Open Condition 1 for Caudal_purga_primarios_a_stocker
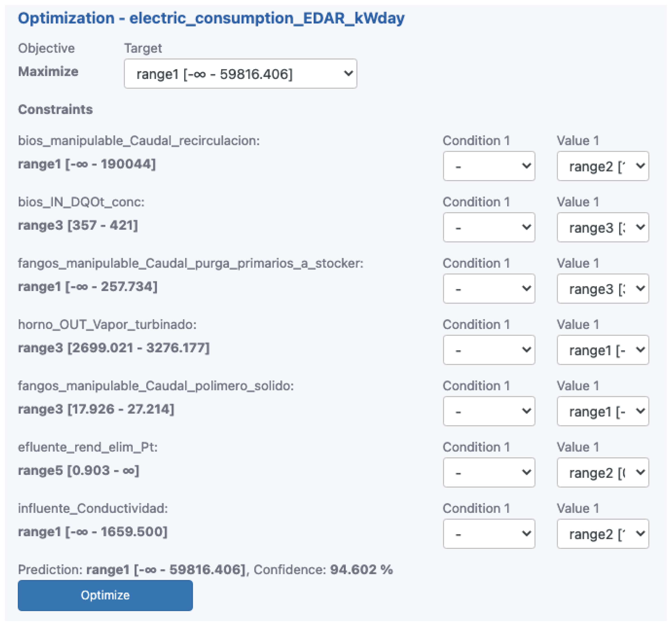Viewport: 672px width, 627px height. 488,288
